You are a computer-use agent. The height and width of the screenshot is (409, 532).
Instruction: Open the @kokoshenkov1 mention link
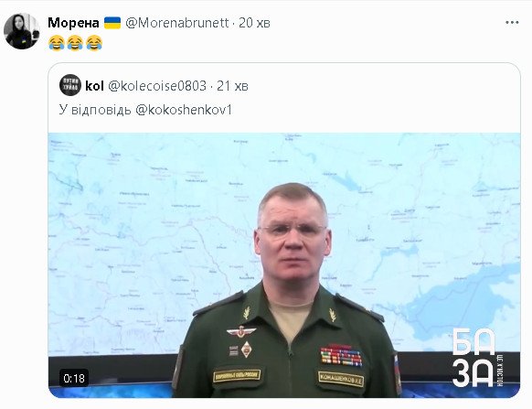(x=184, y=110)
